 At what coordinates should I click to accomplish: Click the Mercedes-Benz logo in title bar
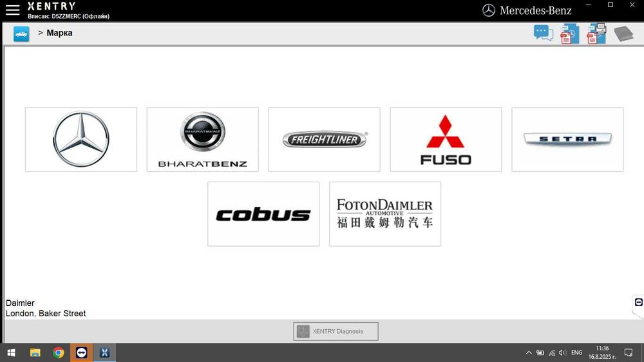(527, 10)
